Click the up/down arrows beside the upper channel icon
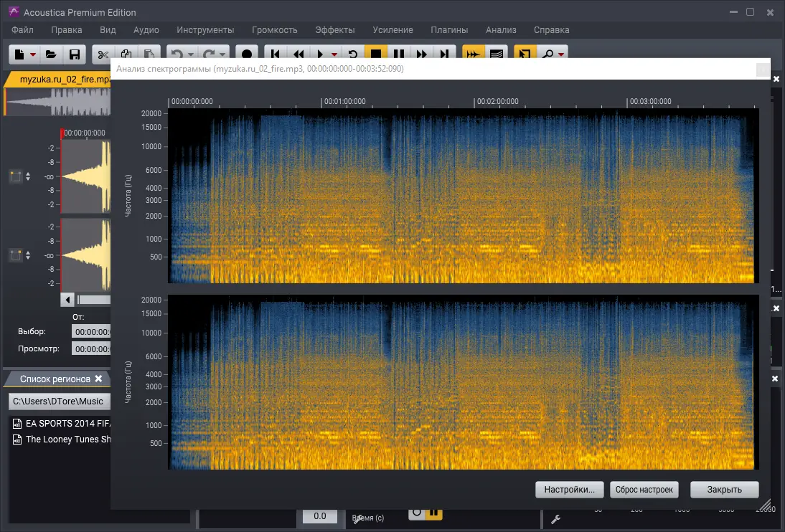The image size is (785, 532). tap(28, 176)
